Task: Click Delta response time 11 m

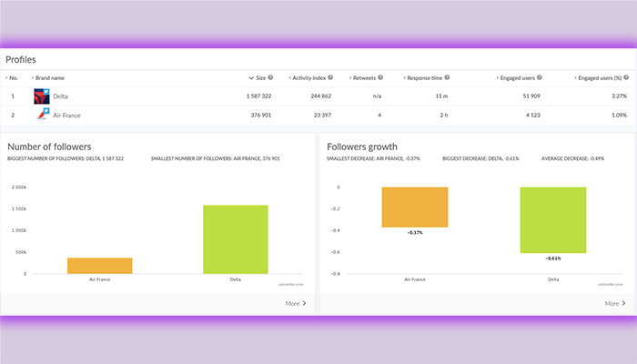Action: pos(441,96)
